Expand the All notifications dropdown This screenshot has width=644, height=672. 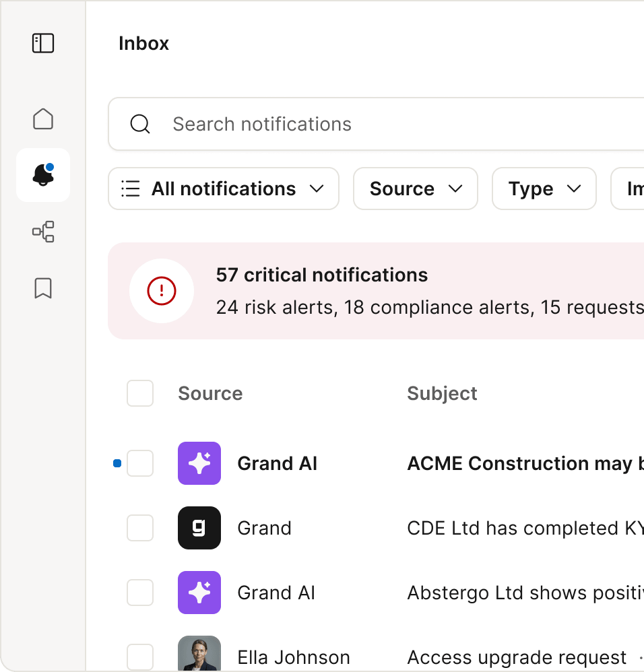[x=224, y=189]
